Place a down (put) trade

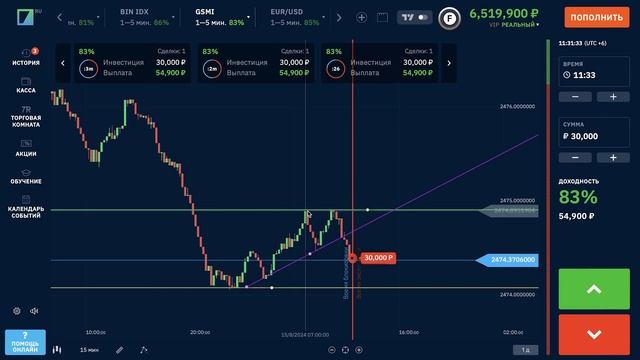pyautogui.click(x=594, y=335)
